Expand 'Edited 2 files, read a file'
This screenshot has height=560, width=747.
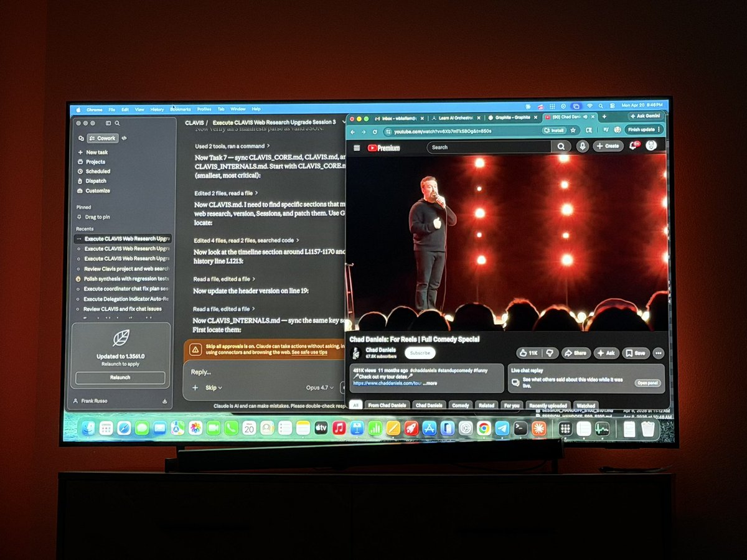225,193
